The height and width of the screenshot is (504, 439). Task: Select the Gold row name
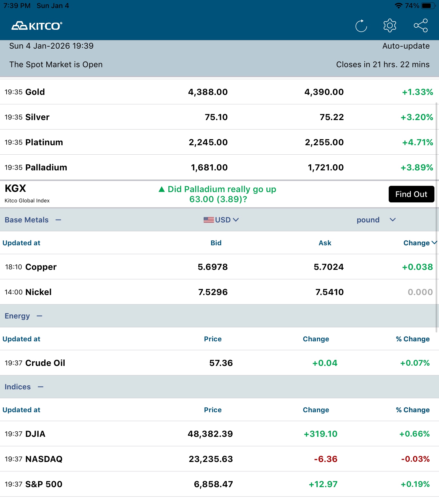[35, 92]
